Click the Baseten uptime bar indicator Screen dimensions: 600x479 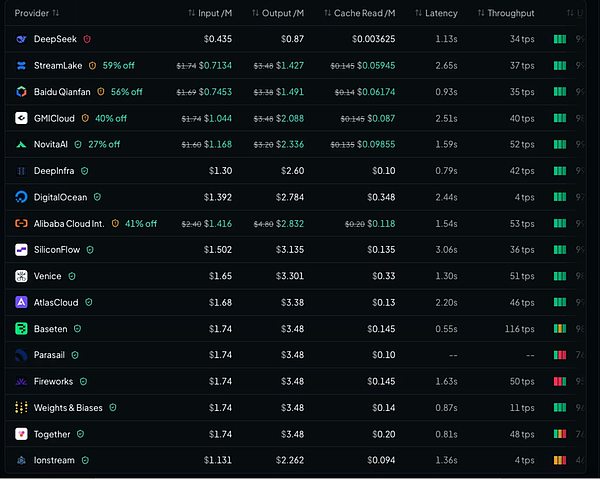click(560, 329)
